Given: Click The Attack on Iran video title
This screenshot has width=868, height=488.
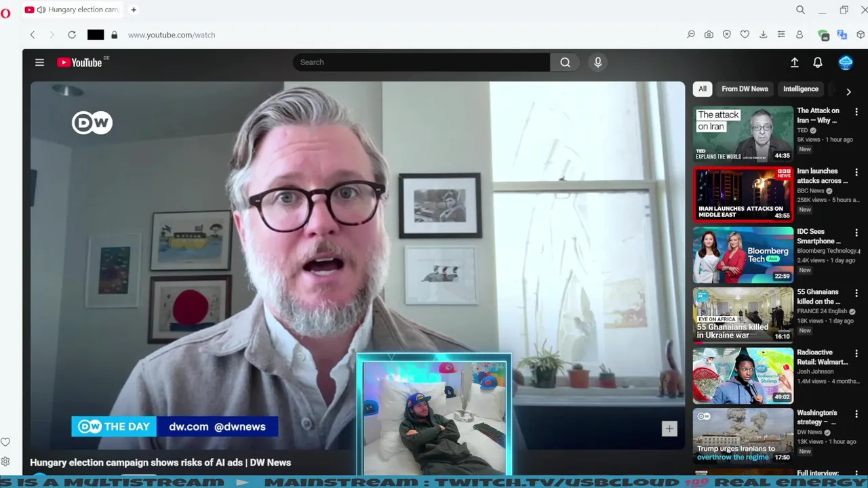Looking at the screenshot, I should [x=818, y=115].
